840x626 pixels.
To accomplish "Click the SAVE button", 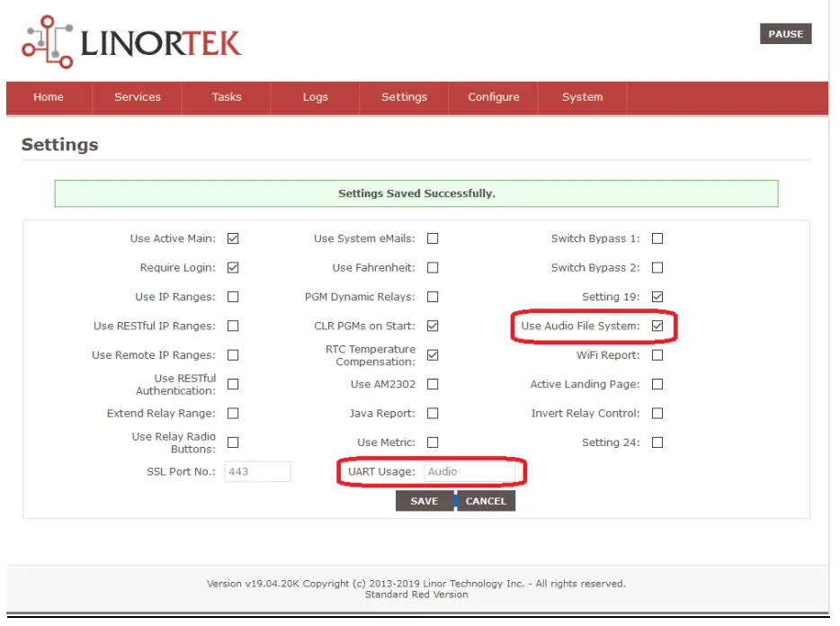I will coord(424,501).
